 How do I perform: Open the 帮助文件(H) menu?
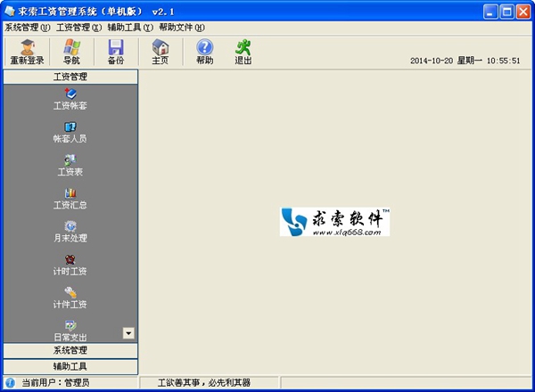pyautogui.click(x=182, y=27)
